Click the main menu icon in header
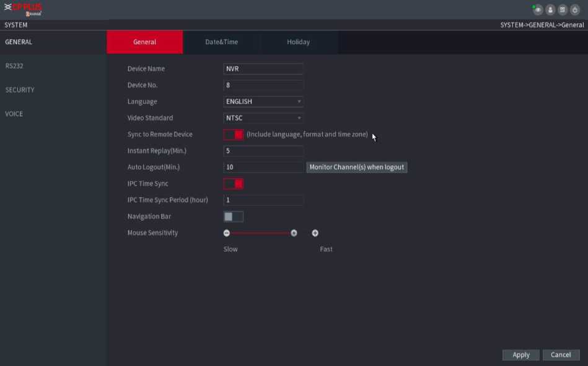Screen dimensions: 588x366 (563, 10)
